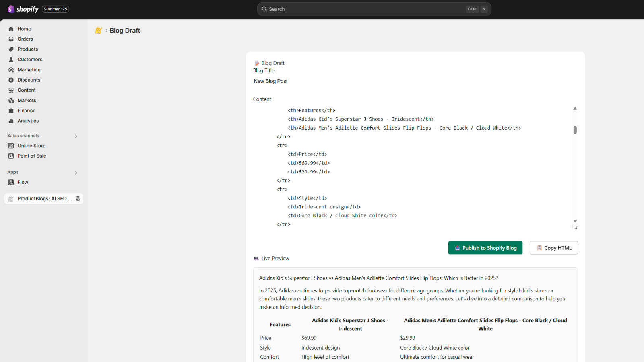Click the Copy HTML button
The image size is (644, 362).
coord(553,248)
